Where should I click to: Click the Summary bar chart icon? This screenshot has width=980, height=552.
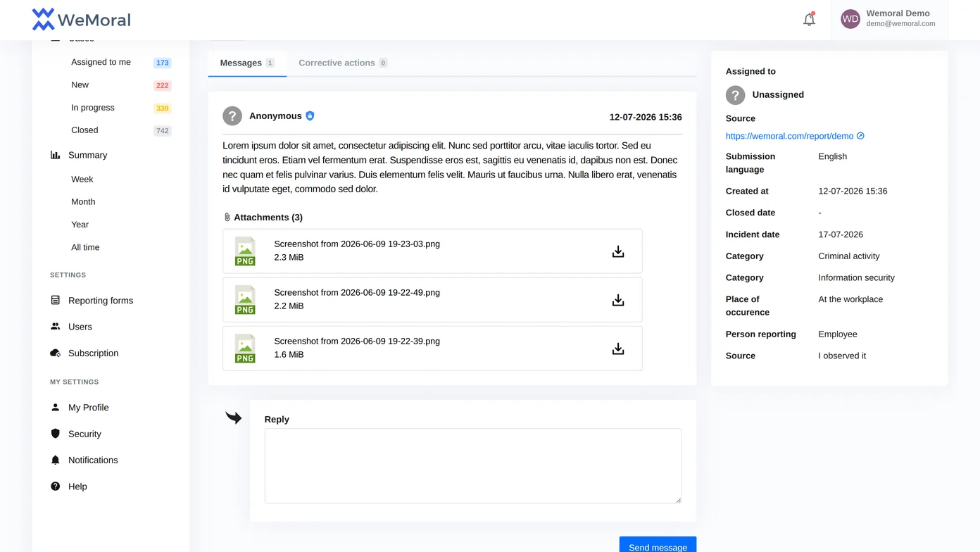(56, 155)
